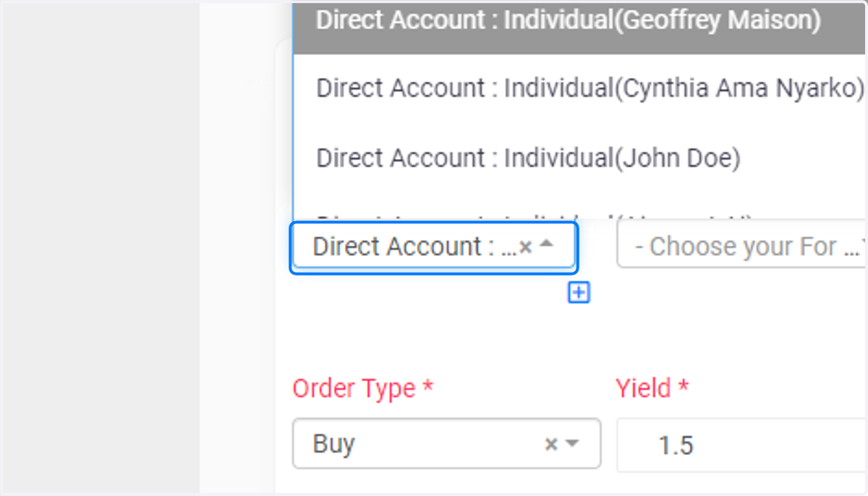Focus the Yield input showing 1.5

tap(742, 445)
